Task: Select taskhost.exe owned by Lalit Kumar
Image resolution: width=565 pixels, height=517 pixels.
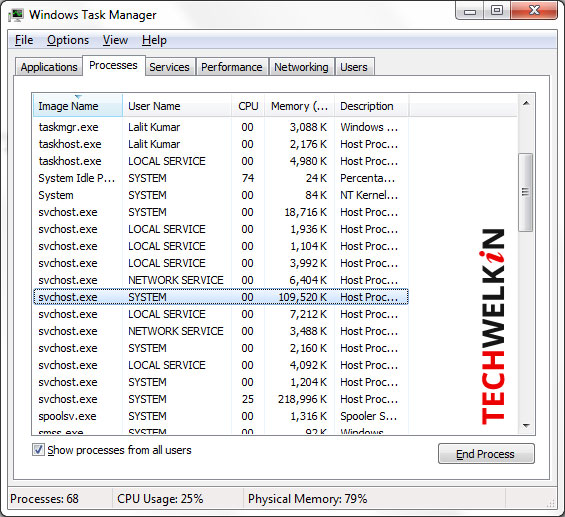Action: tap(221, 144)
